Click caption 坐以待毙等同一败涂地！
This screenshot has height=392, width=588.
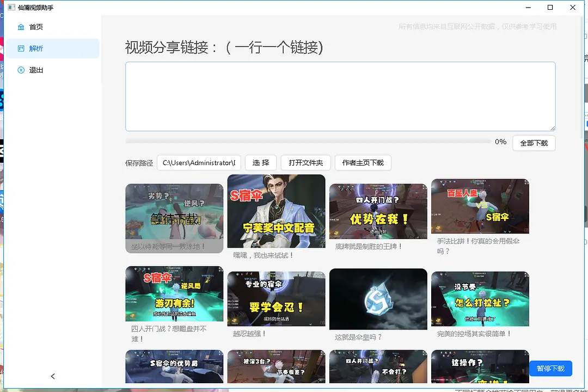click(168, 247)
